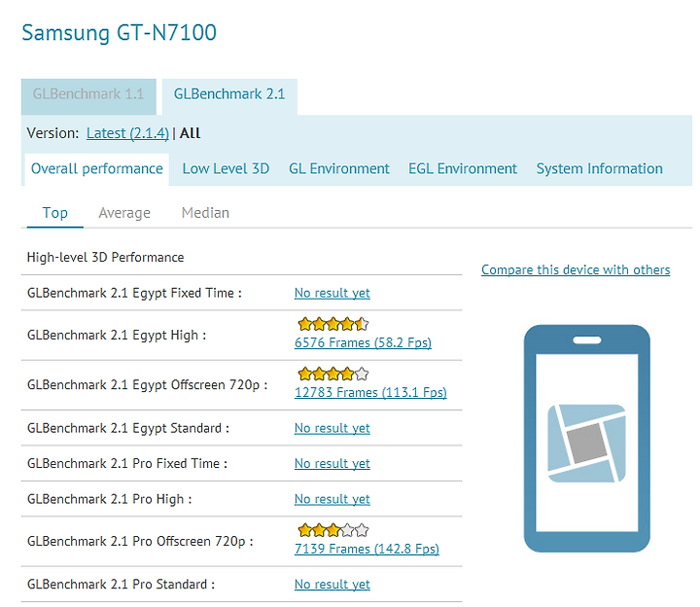Open the EGL Environment tab
The height and width of the screenshot is (607, 700).
coord(463,169)
